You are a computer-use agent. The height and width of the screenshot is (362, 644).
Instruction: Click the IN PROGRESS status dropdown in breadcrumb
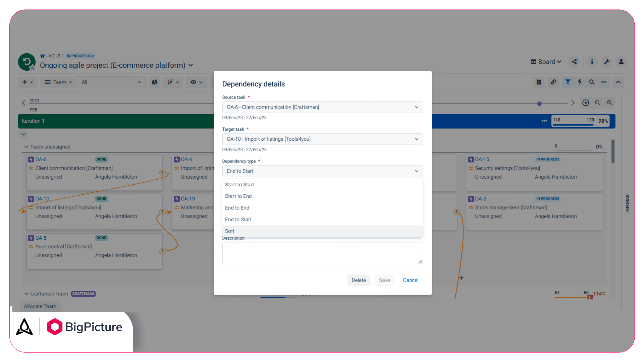point(80,56)
